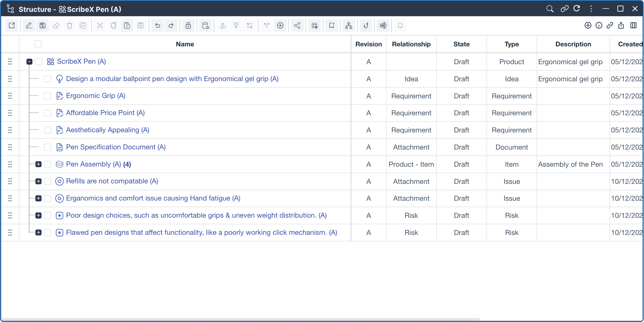644x322 pixels.
Task: Undo the last action
Action: (158, 26)
